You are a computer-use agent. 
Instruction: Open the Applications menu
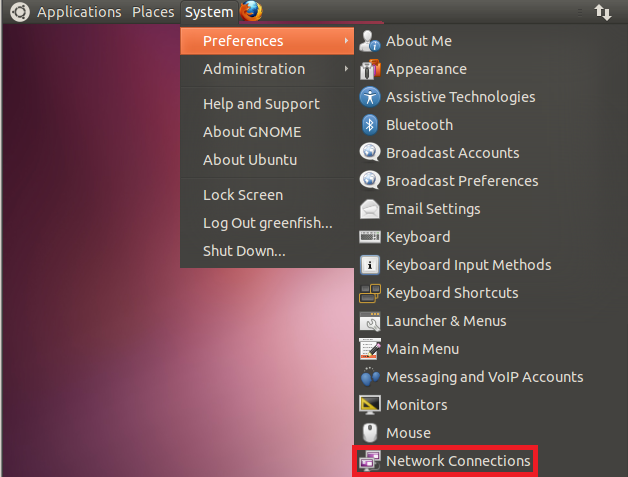pos(79,12)
